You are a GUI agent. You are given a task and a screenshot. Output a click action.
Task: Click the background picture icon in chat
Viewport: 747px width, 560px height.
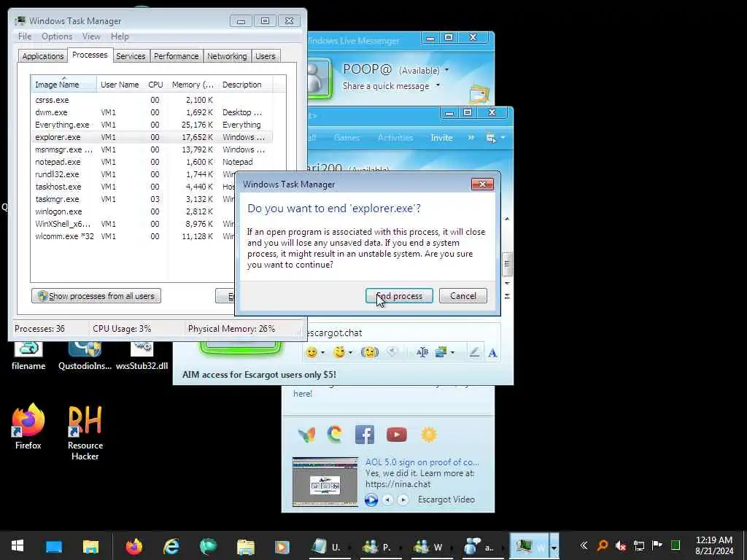click(x=441, y=352)
